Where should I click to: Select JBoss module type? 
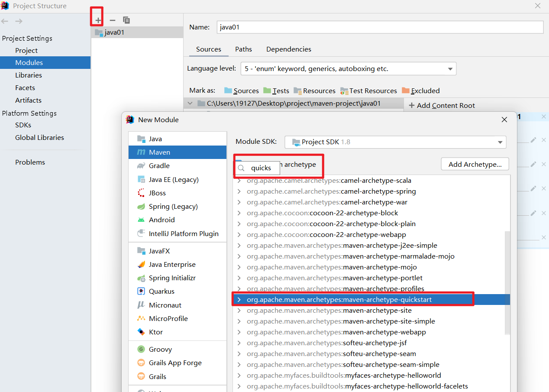click(x=178, y=193)
